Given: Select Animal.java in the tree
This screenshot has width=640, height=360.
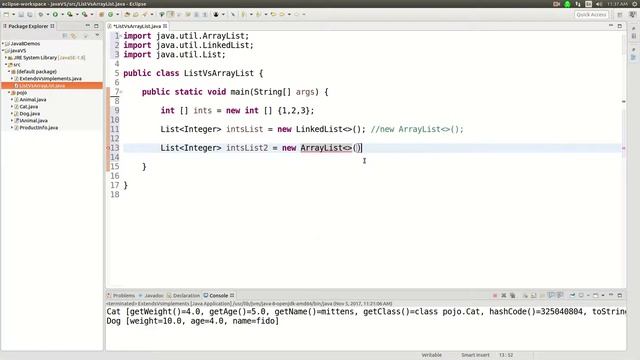Looking at the screenshot, I should (33, 100).
